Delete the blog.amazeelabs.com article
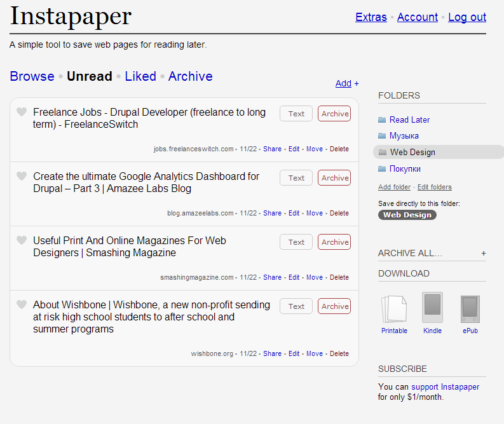Screen dimensions: 504x424 (x=339, y=213)
